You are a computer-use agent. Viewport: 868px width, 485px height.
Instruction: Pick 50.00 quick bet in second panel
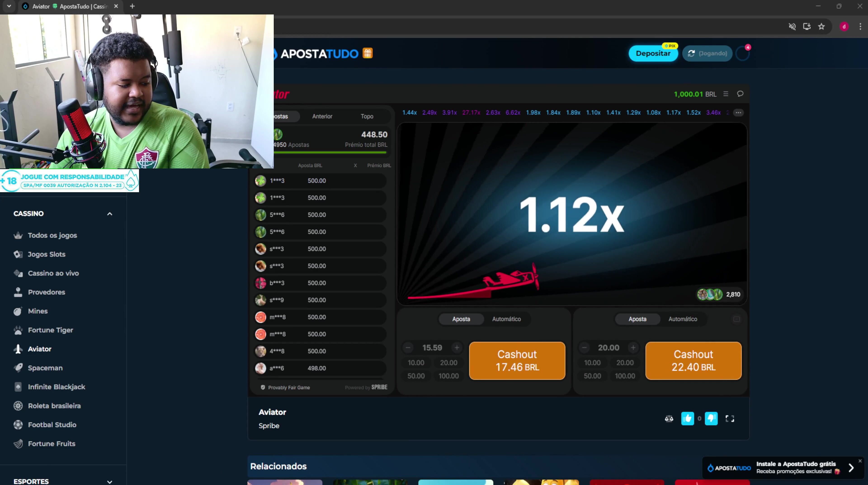pos(592,376)
